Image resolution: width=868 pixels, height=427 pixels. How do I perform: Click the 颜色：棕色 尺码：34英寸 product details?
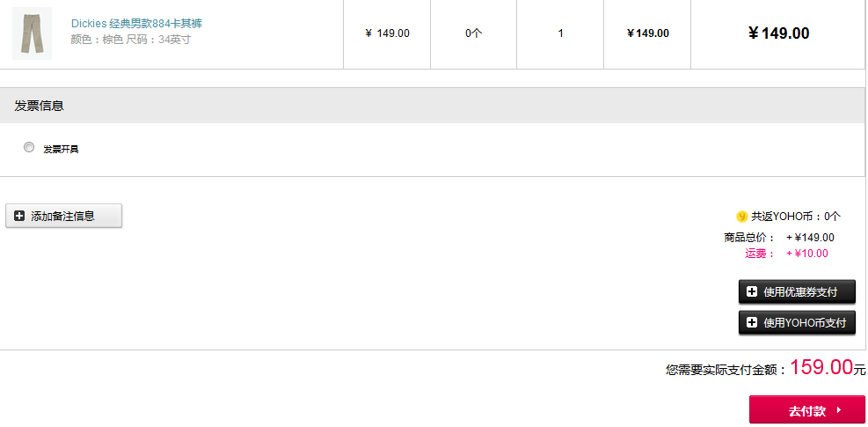pyautogui.click(x=131, y=40)
